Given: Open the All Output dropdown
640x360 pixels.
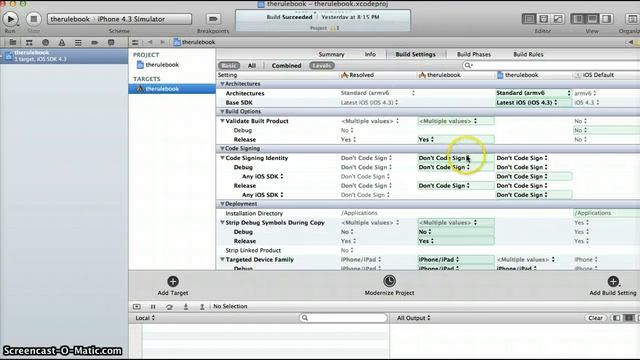Looking at the screenshot, I should pos(414,318).
